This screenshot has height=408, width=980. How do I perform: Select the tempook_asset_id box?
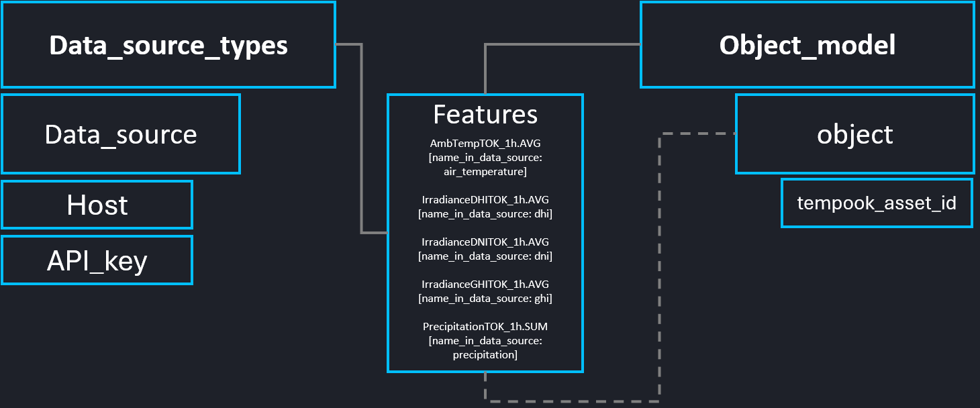click(x=877, y=203)
